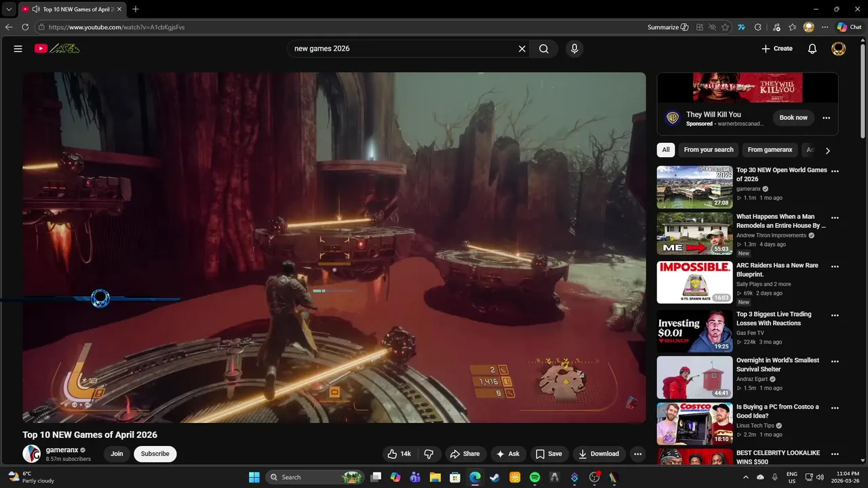Open Steam from the taskbar
The image size is (868, 488).
coord(494,477)
